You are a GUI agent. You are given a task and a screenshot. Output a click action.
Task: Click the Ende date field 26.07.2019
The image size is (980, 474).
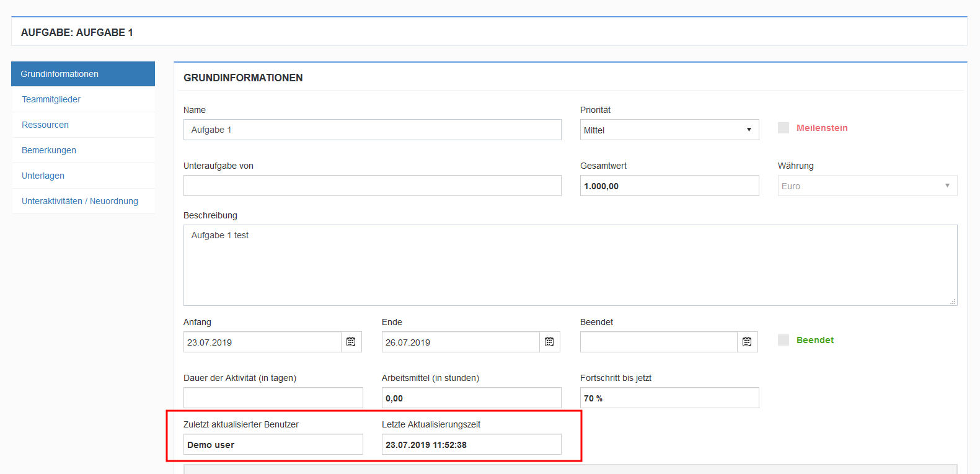pos(461,342)
